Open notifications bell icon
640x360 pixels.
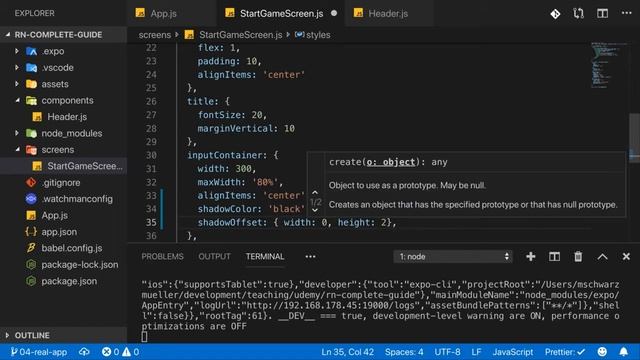coord(624,351)
